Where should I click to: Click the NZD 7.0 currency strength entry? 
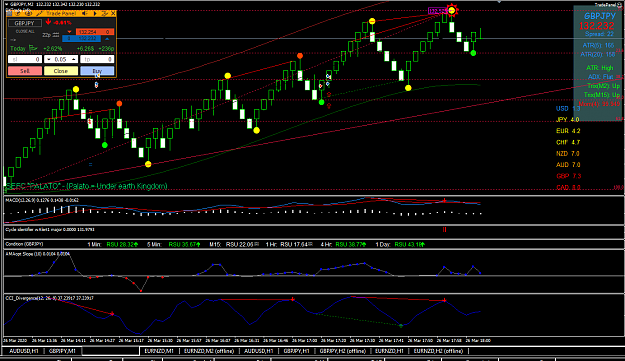point(568,153)
